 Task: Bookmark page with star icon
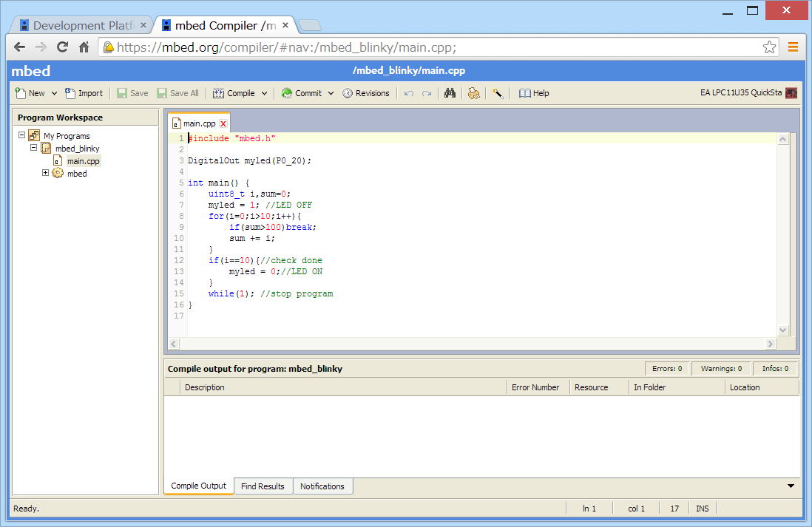(770, 47)
